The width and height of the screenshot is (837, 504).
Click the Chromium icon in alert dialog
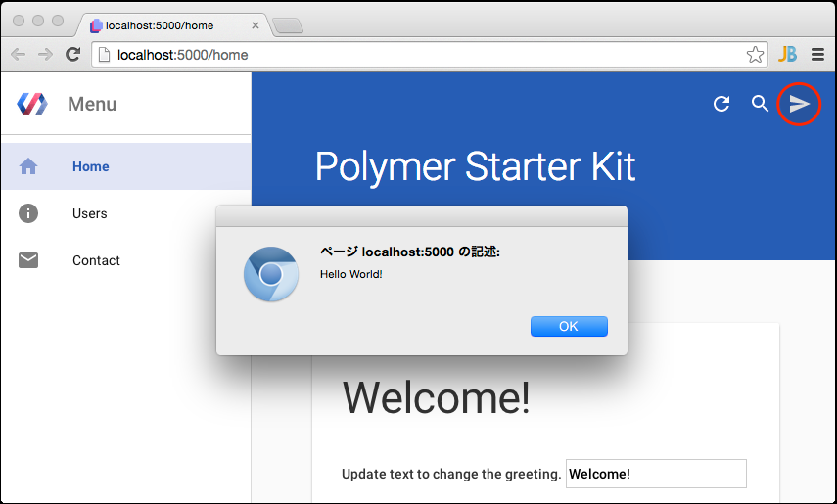pos(271,274)
